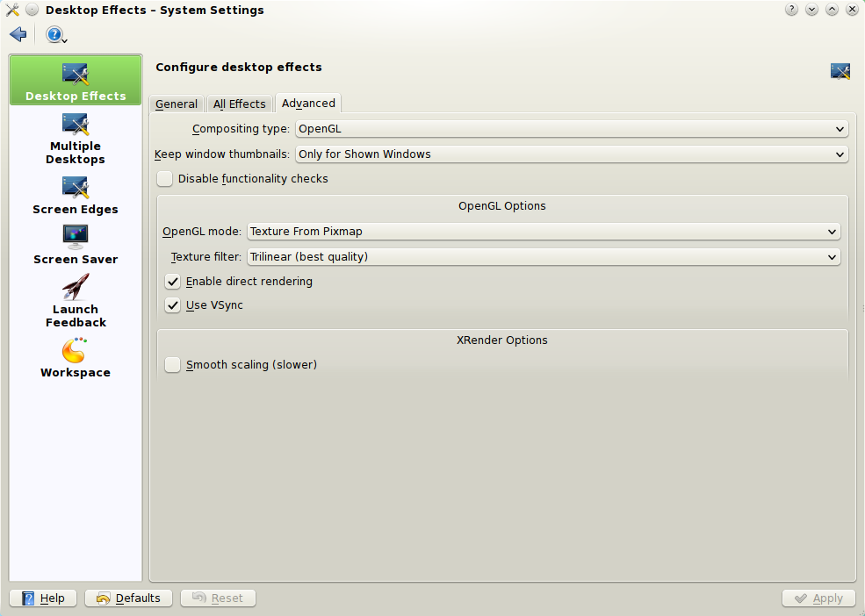865x616 pixels.
Task: Switch to the All Effects tab
Action: (x=239, y=104)
